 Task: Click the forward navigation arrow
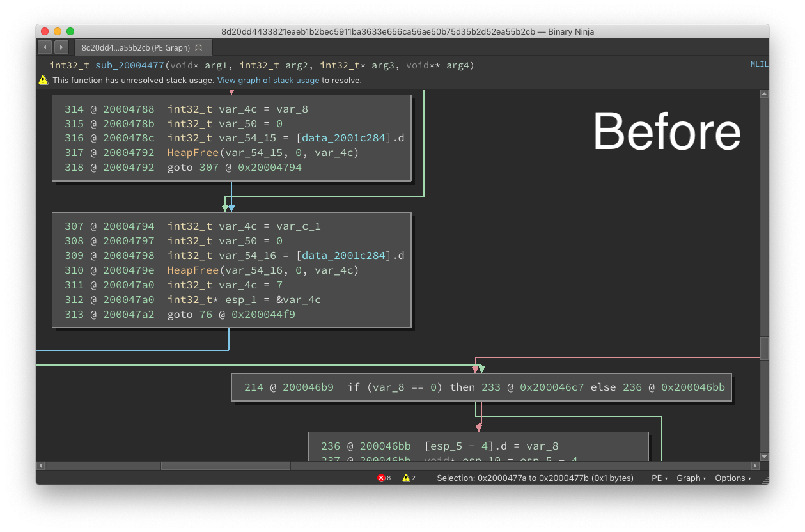pyautogui.click(x=61, y=47)
